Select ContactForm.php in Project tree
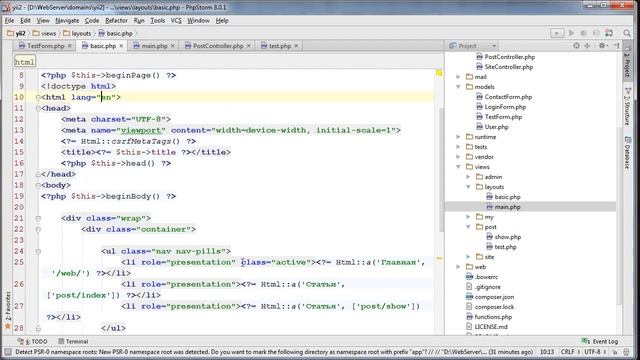The height and width of the screenshot is (360, 640). (508, 97)
